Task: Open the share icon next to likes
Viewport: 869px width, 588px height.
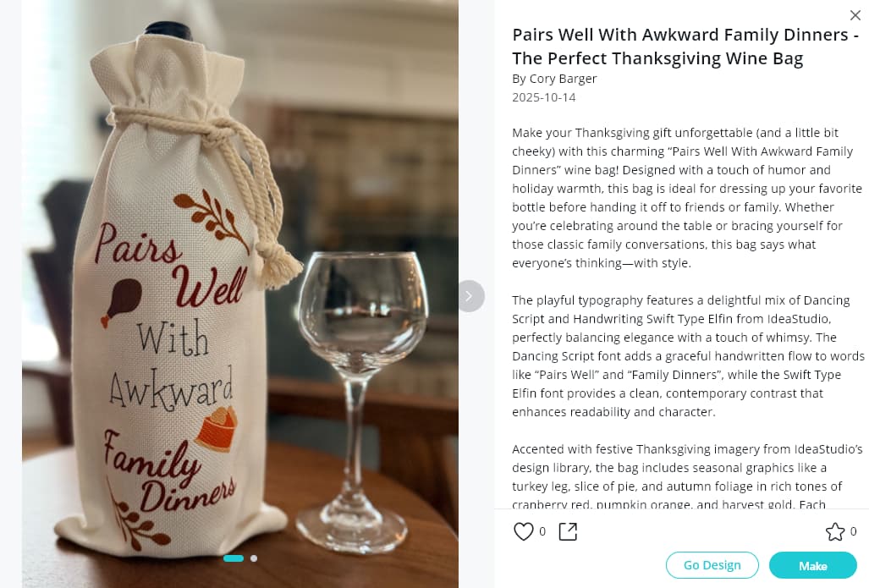Action: (x=568, y=531)
